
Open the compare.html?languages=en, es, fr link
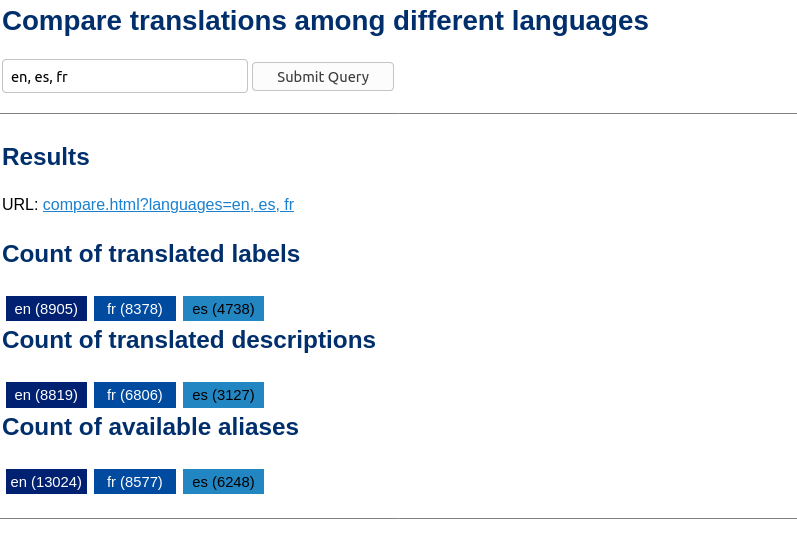[168, 204]
